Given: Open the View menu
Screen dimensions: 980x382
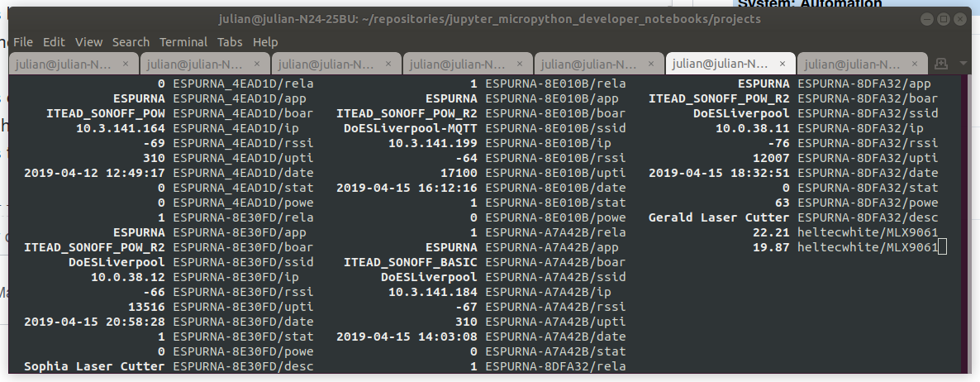Looking at the screenshot, I should (x=88, y=42).
